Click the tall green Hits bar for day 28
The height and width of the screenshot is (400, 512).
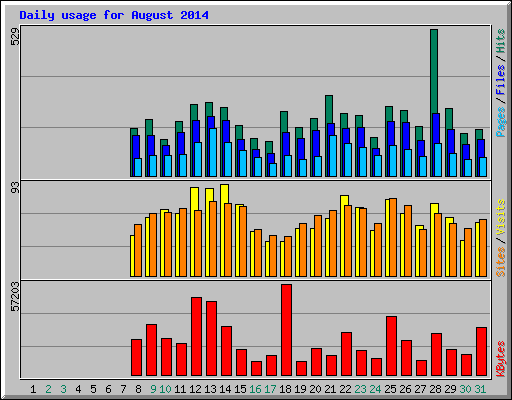tap(434, 71)
